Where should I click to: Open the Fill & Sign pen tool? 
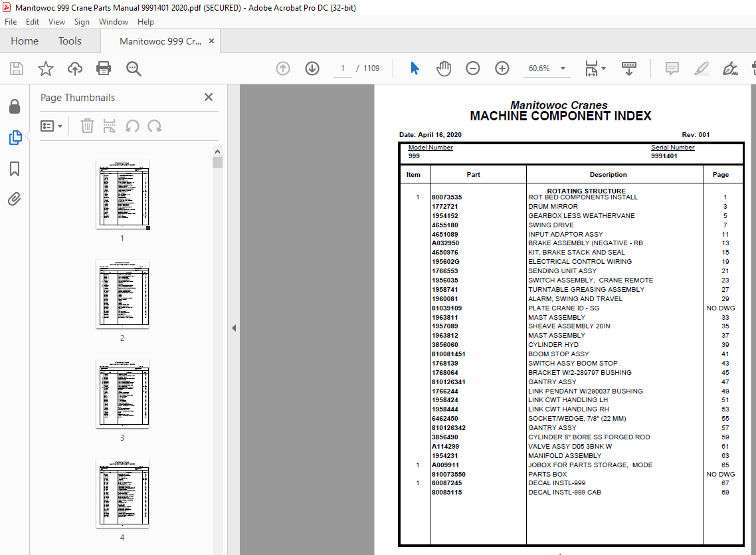pyautogui.click(x=731, y=68)
